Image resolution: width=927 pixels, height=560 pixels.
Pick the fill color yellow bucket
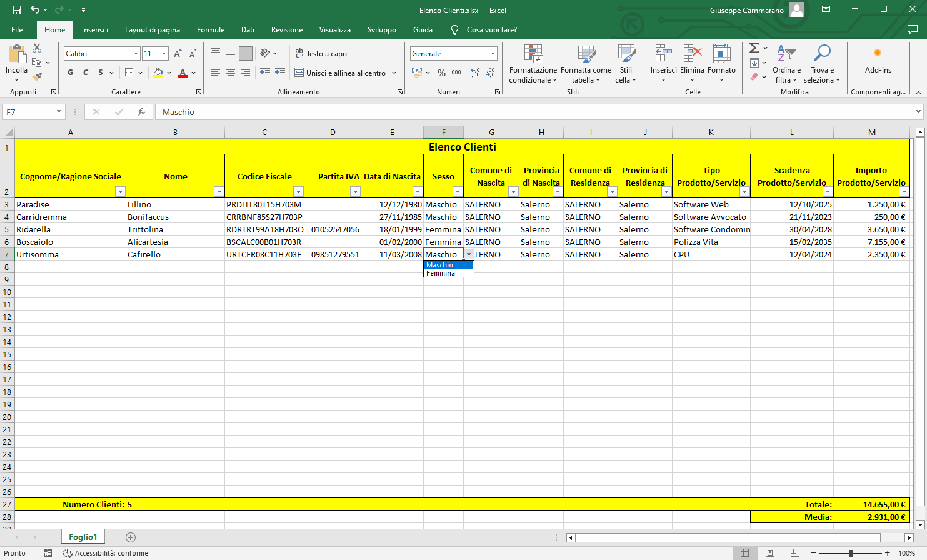[x=159, y=72]
